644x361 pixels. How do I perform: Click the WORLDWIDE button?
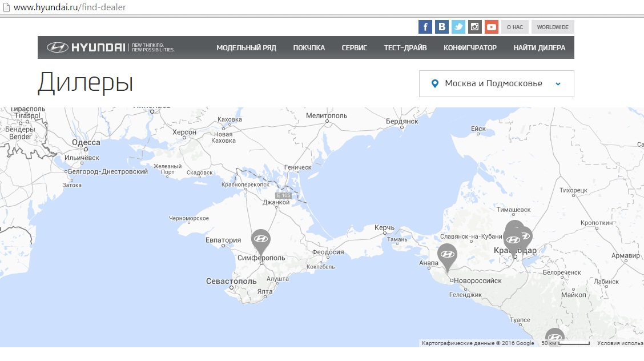pos(552,27)
